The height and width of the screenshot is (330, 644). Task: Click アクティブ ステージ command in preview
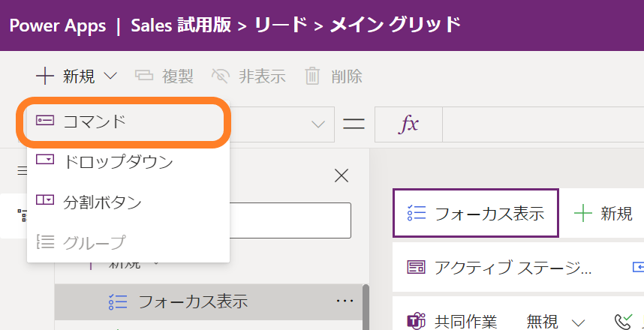pos(499,267)
